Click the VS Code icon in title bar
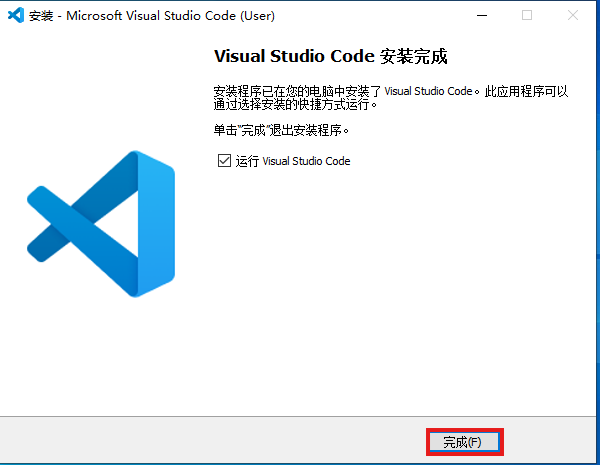This screenshot has height=465, width=600. point(16,15)
